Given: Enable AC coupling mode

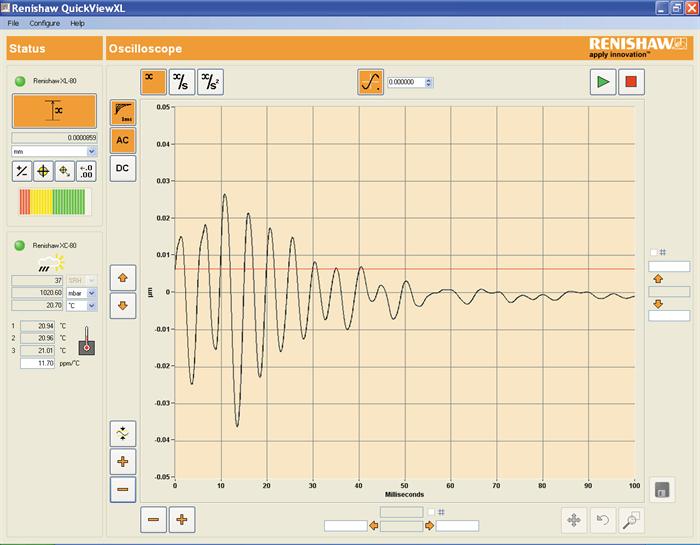Looking at the screenshot, I should tap(122, 140).
